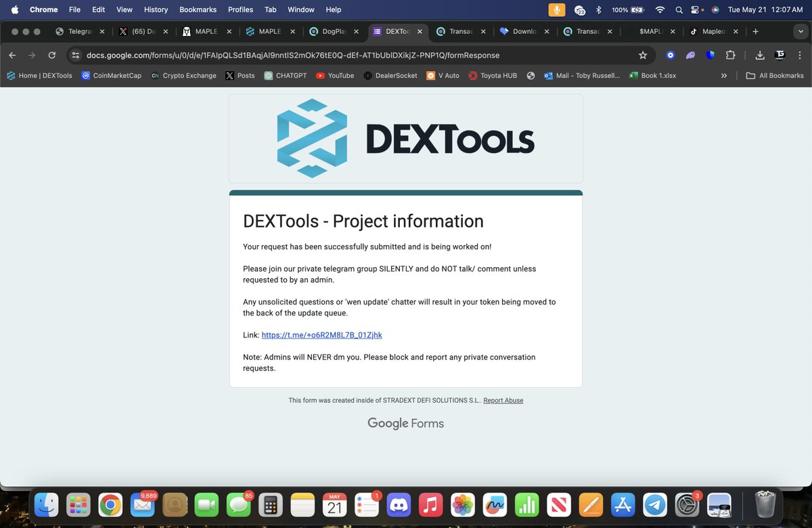Image resolution: width=812 pixels, height=528 pixels.
Task: Click the Google Forms logo link
Action: pyautogui.click(x=406, y=424)
